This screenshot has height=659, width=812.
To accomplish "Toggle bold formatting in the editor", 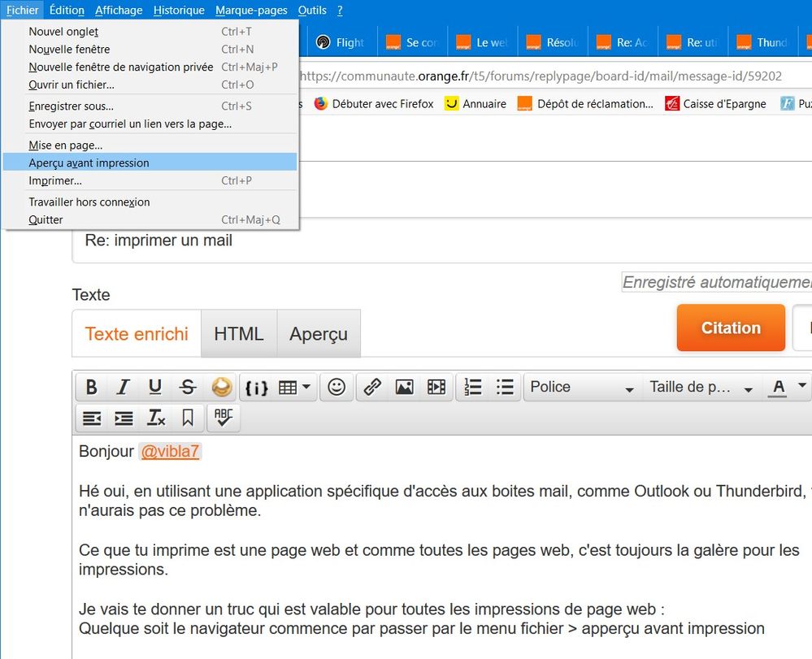I will pyautogui.click(x=92, y=388).
